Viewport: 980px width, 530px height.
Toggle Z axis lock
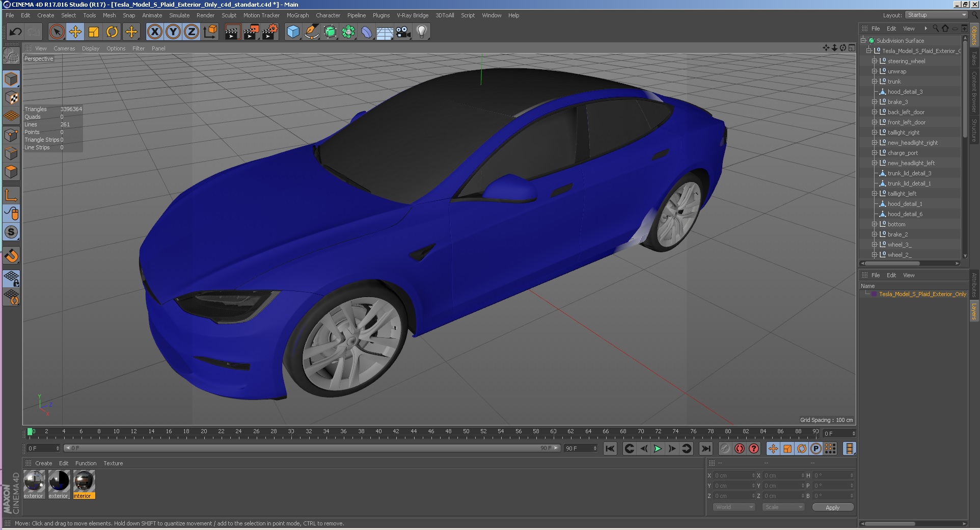(192, 32)
